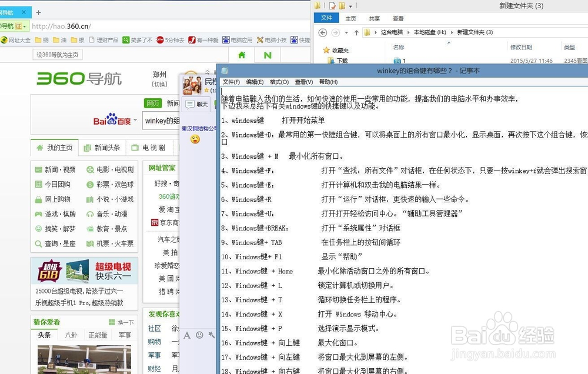Open Explorer recent locations dropdown arrow
This screenshot has height=374, width=588.
pyautogui.click(x=346, y=32)
